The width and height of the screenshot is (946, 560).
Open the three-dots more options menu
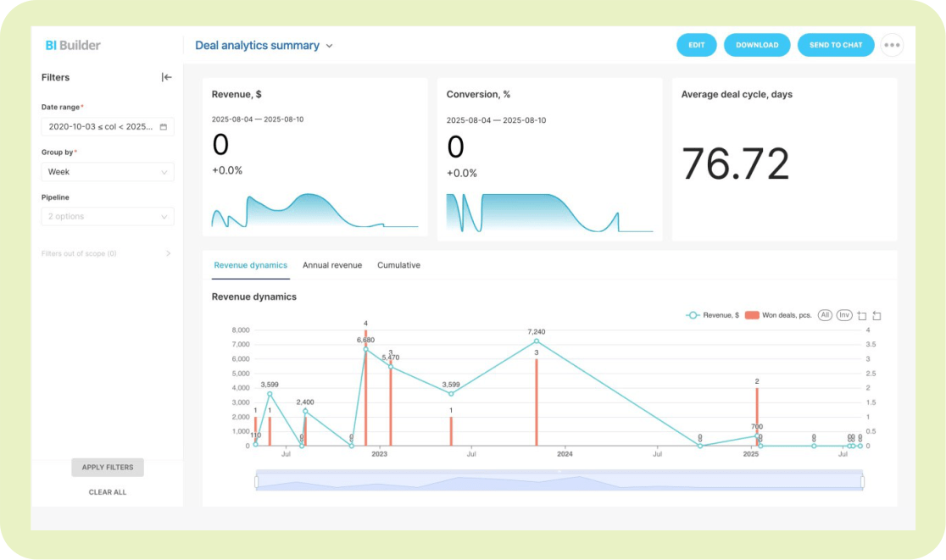[892, 45]
